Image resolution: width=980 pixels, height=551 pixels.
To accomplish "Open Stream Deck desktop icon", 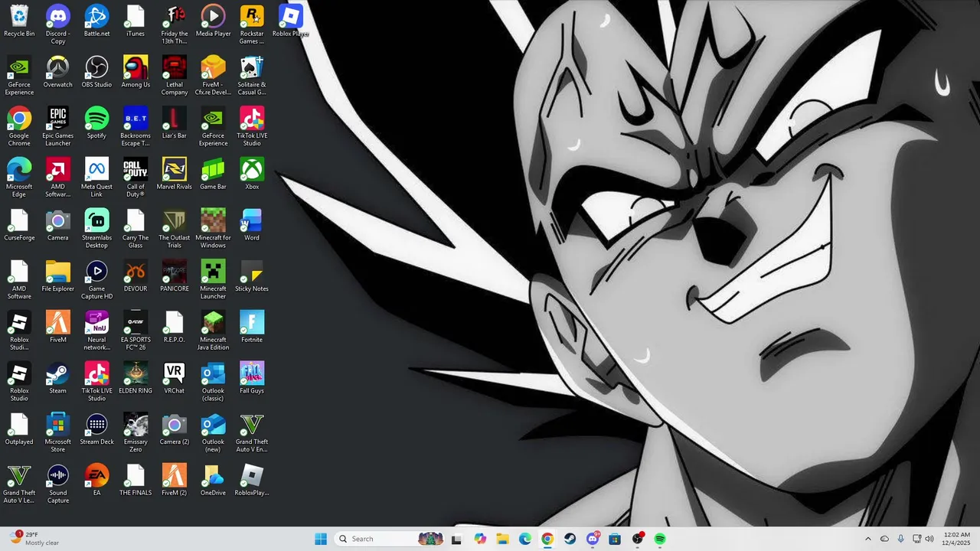I will click(x=96, y=430).
